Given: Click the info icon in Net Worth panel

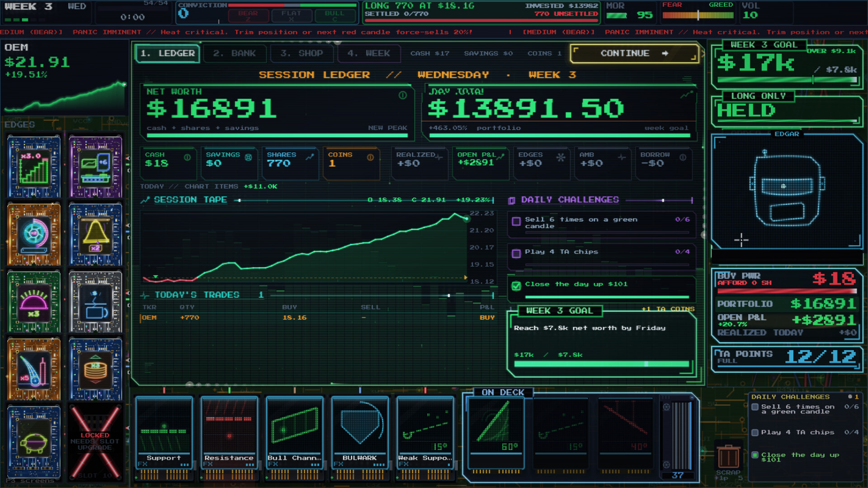Looking at the screenshot, I should pos(403,95).
